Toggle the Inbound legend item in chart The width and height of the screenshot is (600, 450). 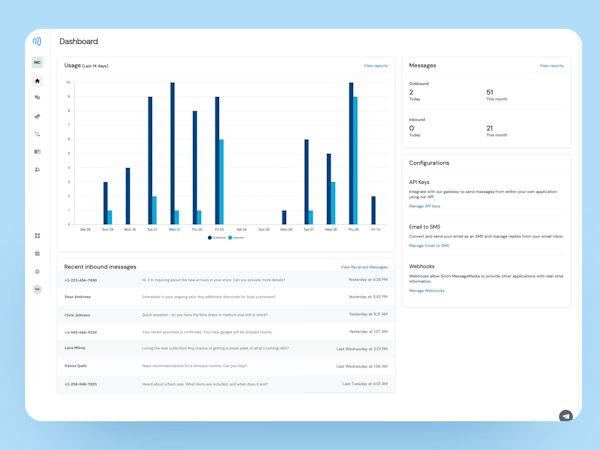coord(236,238)
